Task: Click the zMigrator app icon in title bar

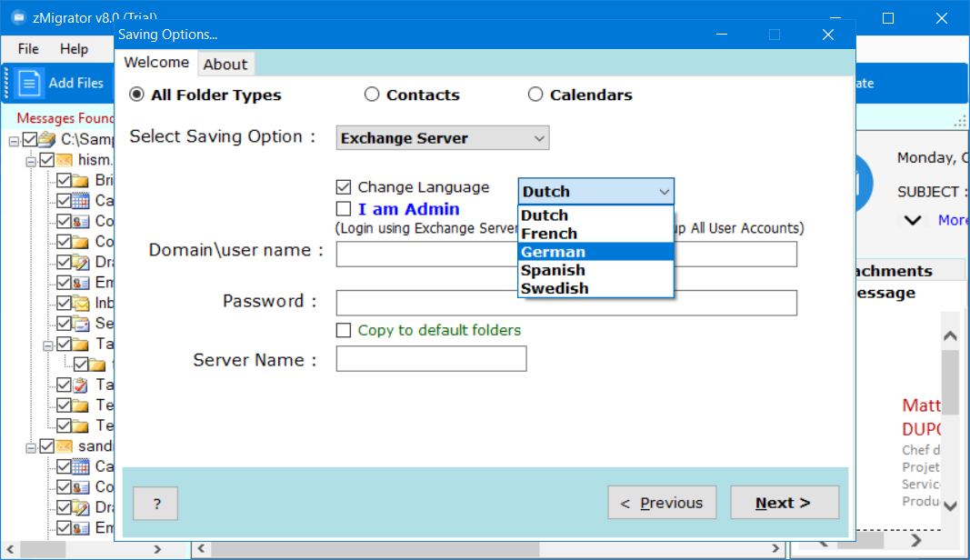Action: (18, 17)
